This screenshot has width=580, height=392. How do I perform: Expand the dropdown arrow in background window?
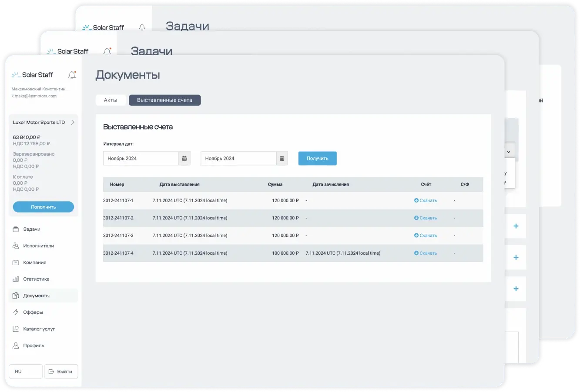pyautogui.click(x=508, y=152)
